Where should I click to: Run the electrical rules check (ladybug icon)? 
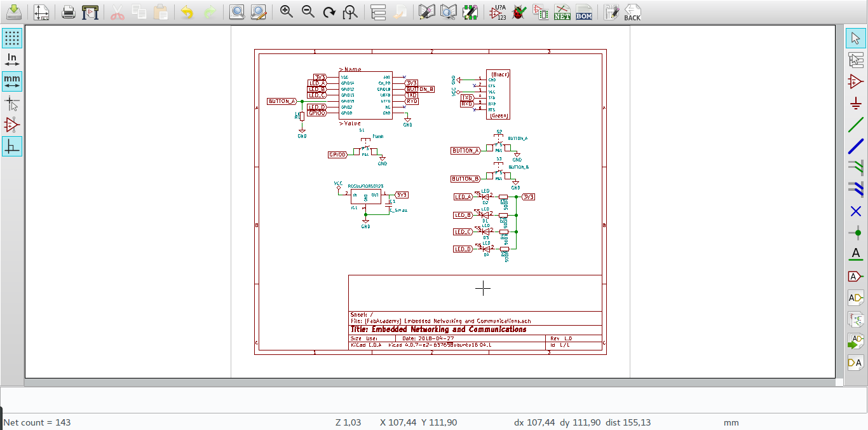coord(519,11)
